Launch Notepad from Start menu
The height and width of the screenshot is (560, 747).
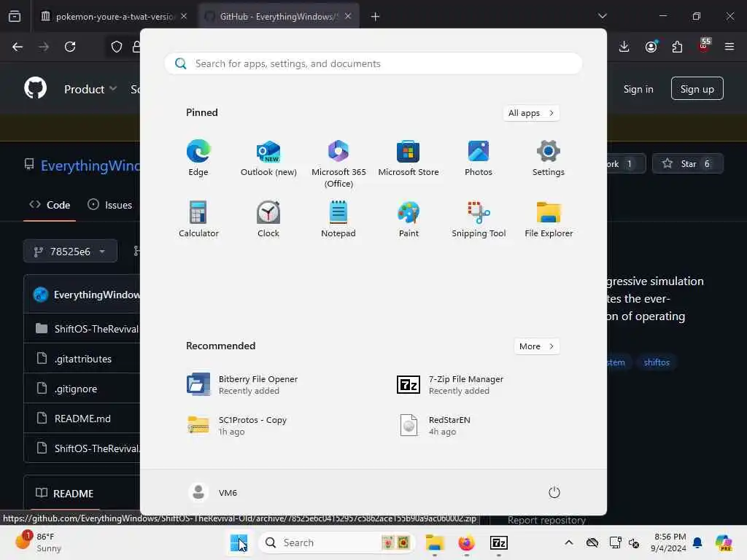[x=338, y=219]
